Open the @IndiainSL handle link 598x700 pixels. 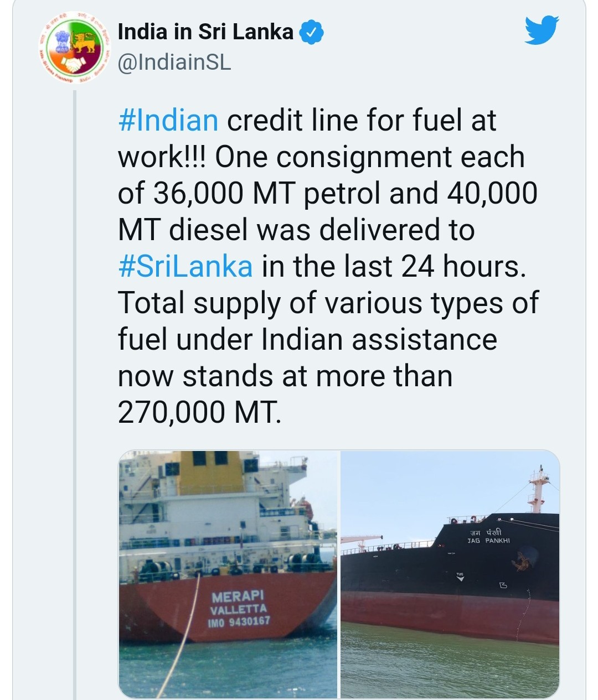pos(174,63)
